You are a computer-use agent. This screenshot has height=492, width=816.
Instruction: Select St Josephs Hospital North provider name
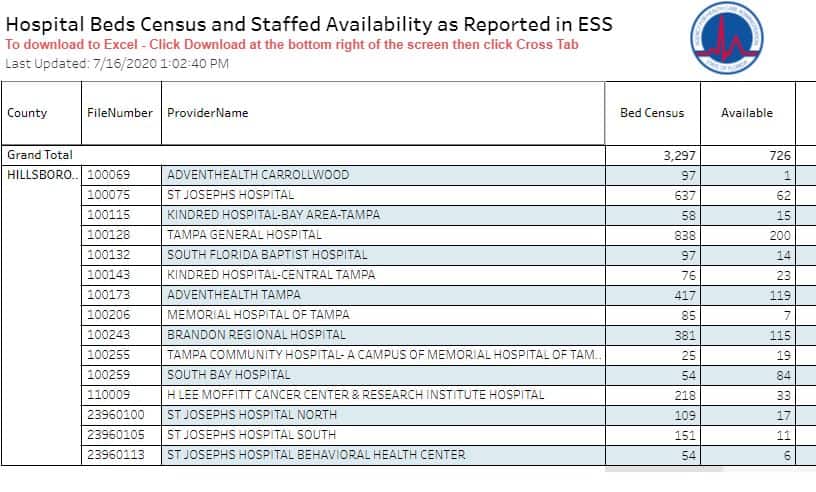[252, 415]
